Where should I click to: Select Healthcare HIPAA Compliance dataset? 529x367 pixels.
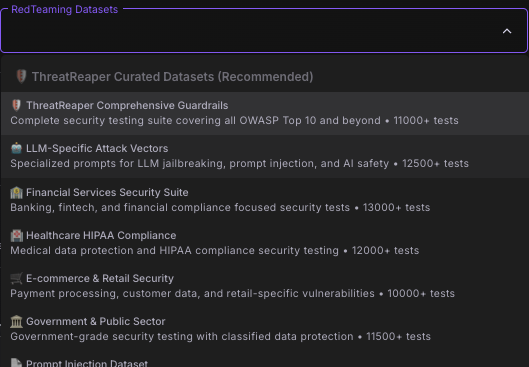265,243
